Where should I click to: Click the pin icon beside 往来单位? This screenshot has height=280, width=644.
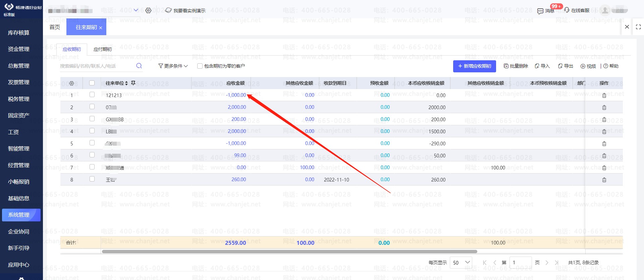[x=133, y=83]
